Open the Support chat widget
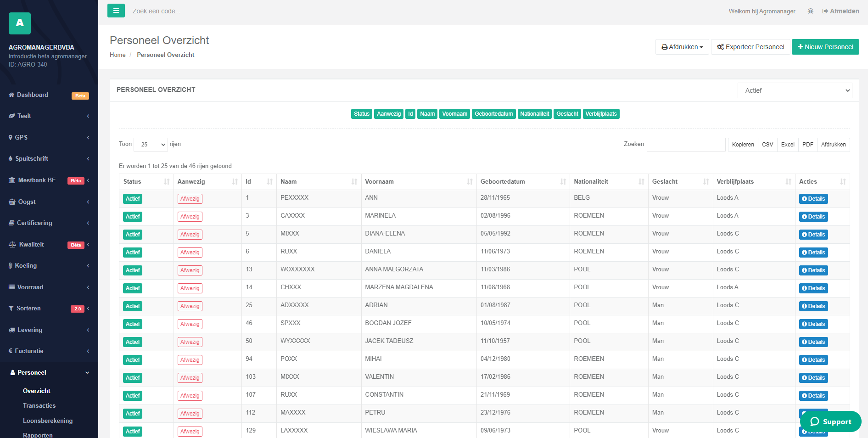The image size is (868, 438). point(830,421)
